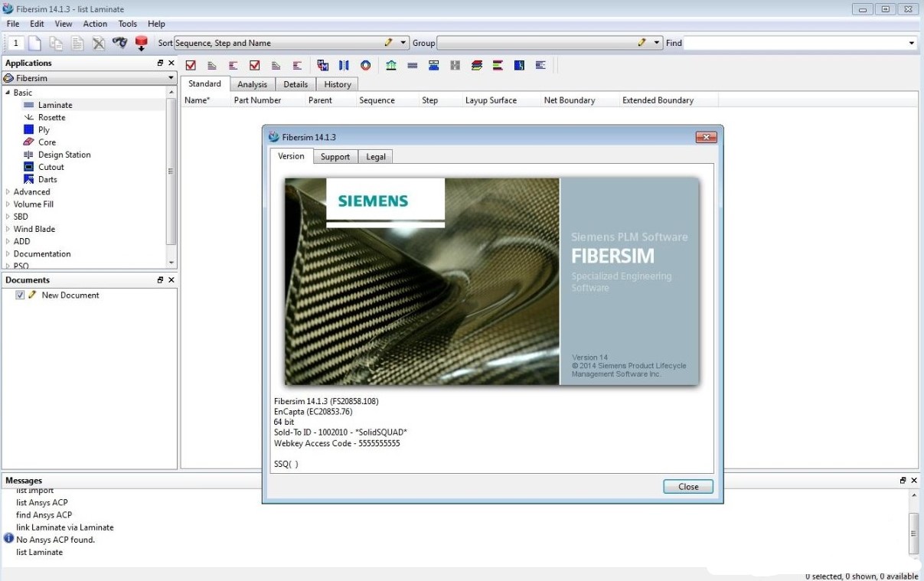Viewport: 924px width, 581px height.
Task: Click the Darts icon in the tree
Action: (28, 179)
